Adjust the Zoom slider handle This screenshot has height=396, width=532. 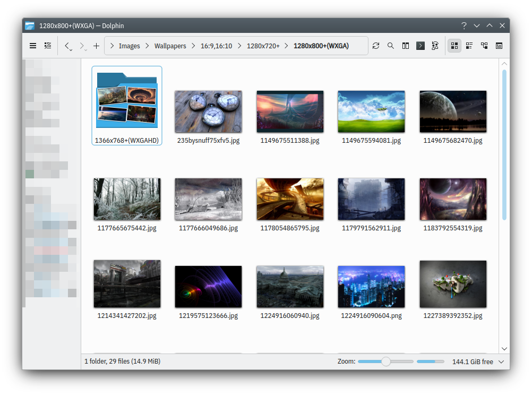click(386, 361)
